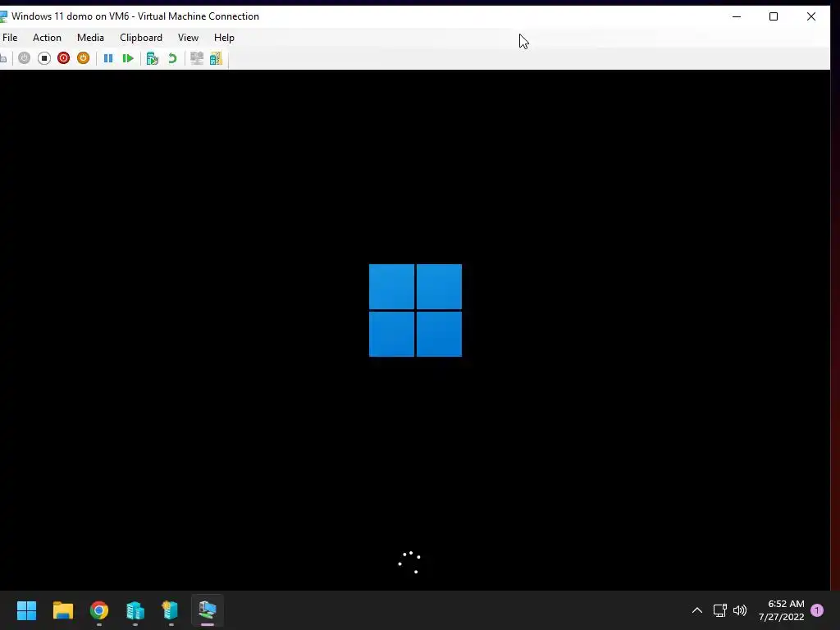Expand hidden system tray icons chevron
Screen dimensions: 840x630
(x=697, y=610)
